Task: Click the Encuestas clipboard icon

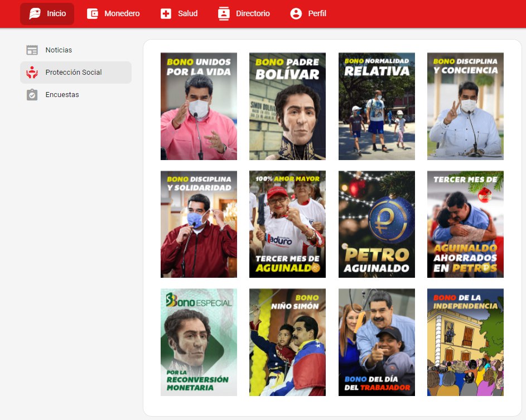Action: click(x=32, y=95)
